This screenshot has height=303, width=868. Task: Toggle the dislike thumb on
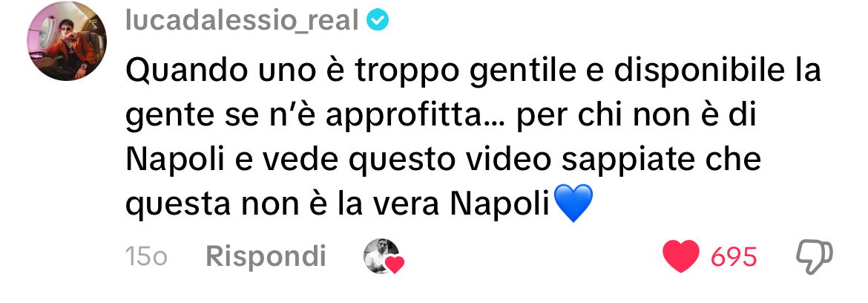[x=814, y=257]
